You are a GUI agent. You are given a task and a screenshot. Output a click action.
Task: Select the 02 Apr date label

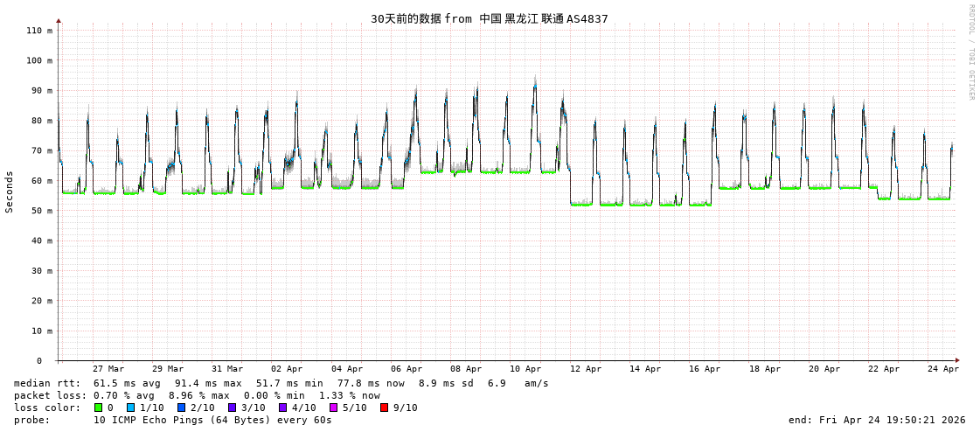tap(287, 369)
